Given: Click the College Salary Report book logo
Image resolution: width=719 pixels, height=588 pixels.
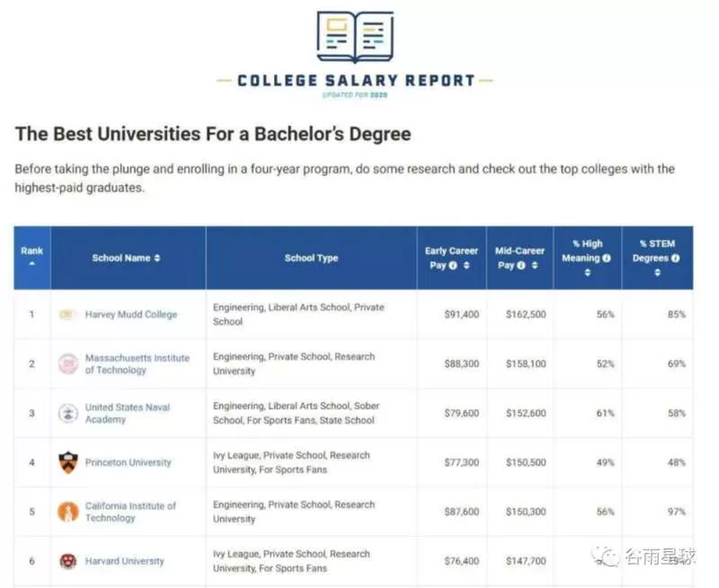Looking at the screenshot, I should 355,37.
